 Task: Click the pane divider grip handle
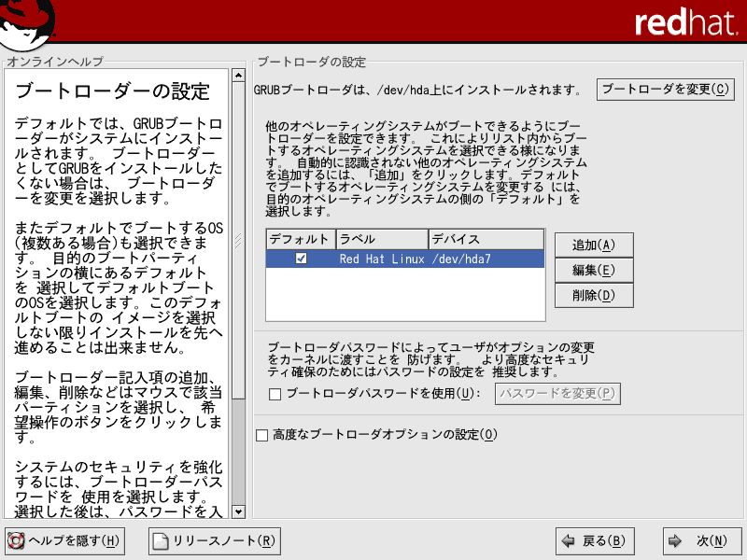pos(238,241)
